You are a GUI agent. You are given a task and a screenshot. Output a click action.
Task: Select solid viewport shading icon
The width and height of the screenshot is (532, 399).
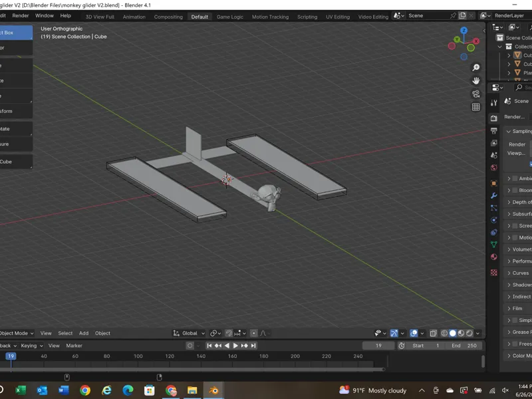453,333
